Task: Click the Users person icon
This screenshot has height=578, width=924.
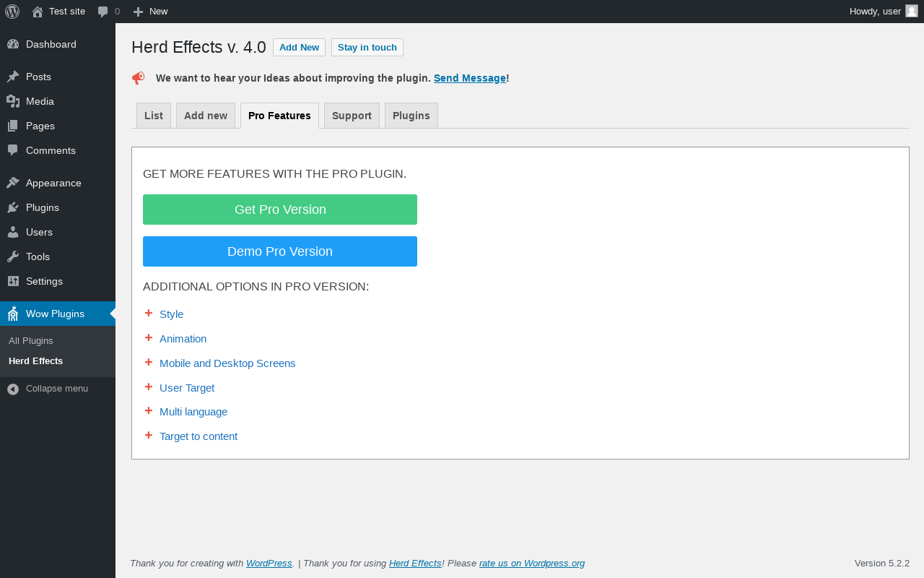Action: [x=13, y=232]
